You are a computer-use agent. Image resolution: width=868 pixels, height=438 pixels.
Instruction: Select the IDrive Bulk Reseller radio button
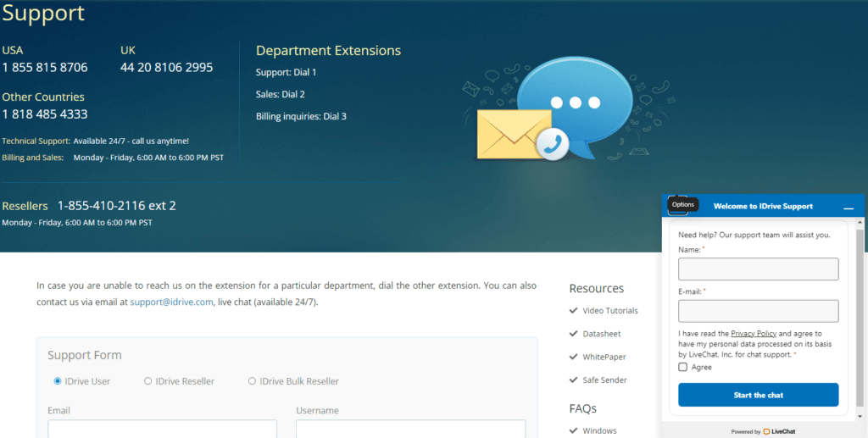coord(252,381)
